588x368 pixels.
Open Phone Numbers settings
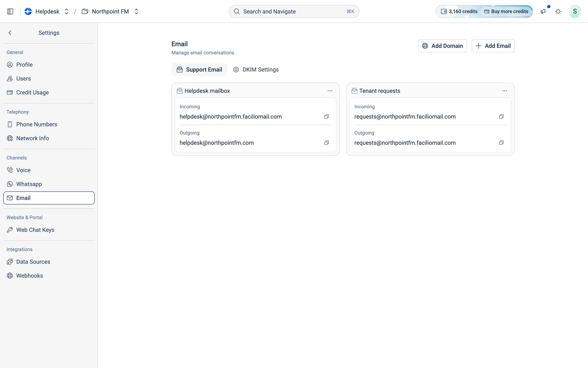tap(49, 124)
